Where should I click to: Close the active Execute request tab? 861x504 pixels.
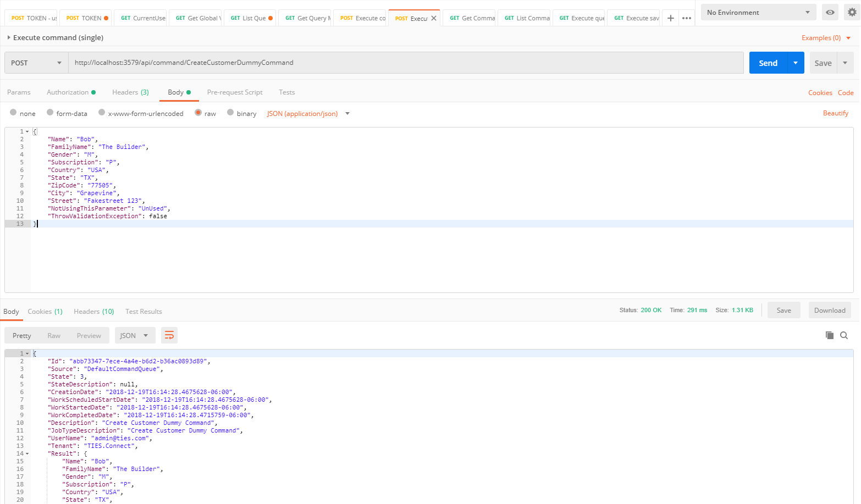pos(434,18)
